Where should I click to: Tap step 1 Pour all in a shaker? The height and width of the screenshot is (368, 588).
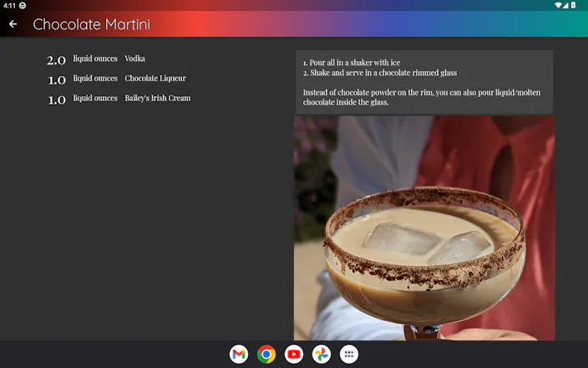pos(352,63)
